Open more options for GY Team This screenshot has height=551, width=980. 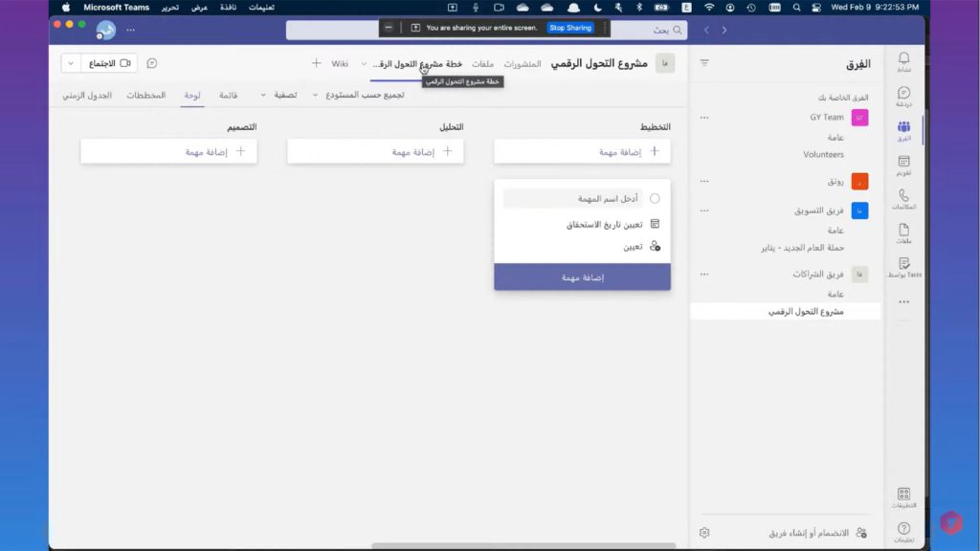tap(704, 118)
